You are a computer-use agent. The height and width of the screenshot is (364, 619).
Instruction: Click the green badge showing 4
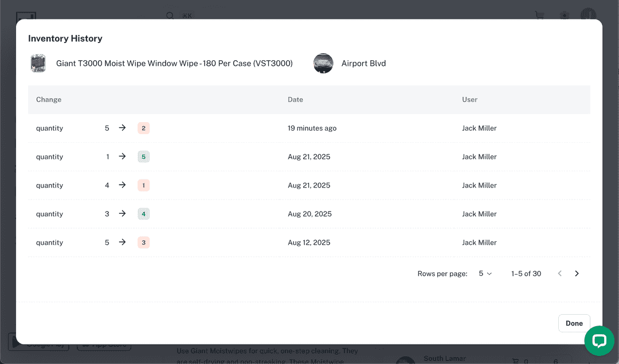click(143, 214)
